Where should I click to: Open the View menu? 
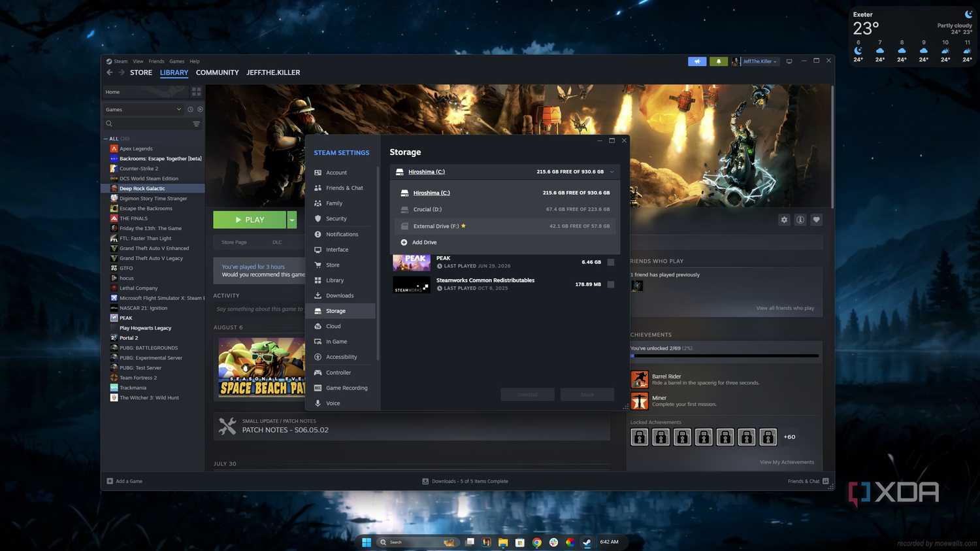(x=138, y=61)
